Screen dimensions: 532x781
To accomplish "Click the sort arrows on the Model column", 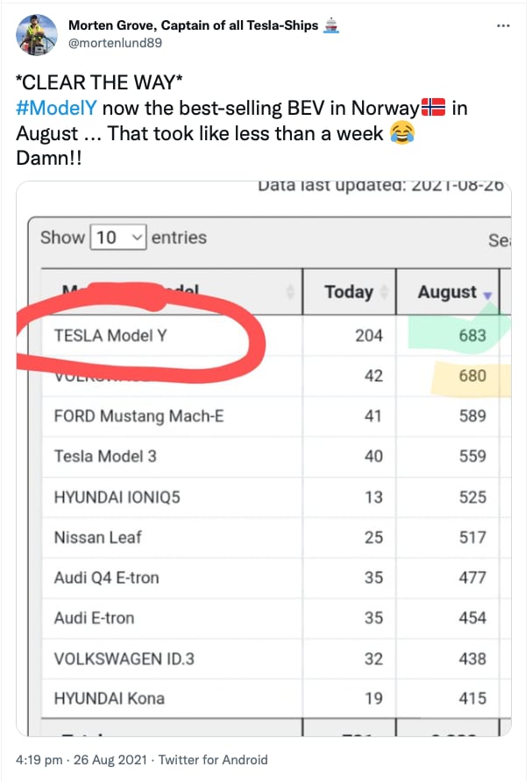I will 290,292.
